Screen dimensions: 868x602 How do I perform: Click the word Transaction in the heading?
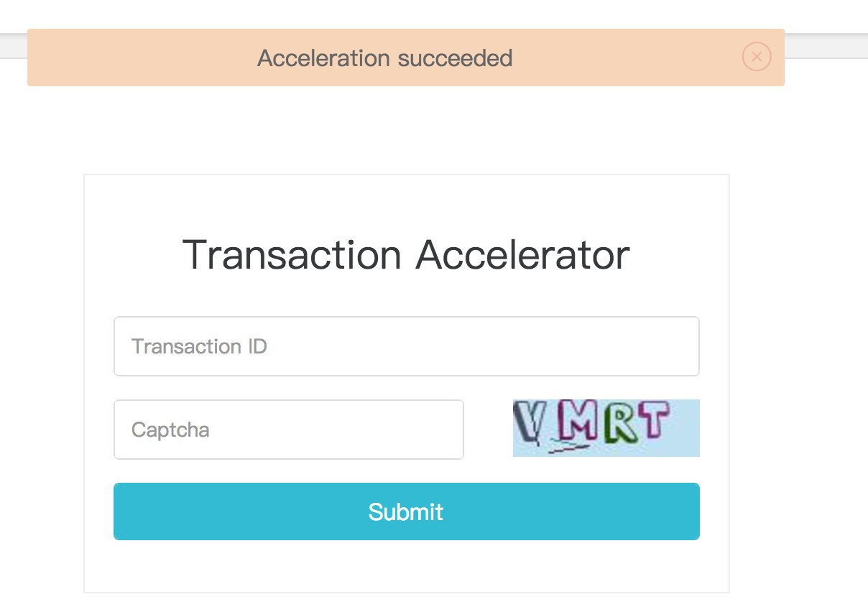coord(292,254)
